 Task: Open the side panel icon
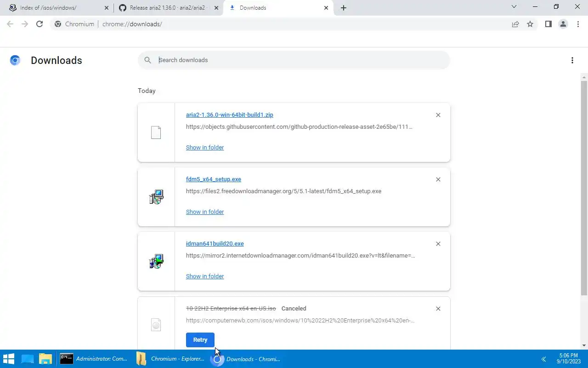point(548,24)
